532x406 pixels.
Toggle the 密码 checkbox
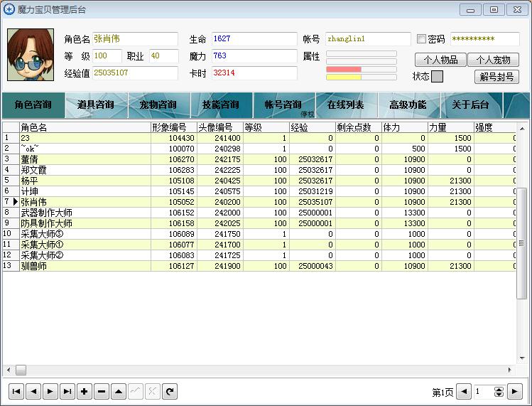(421, 40)
